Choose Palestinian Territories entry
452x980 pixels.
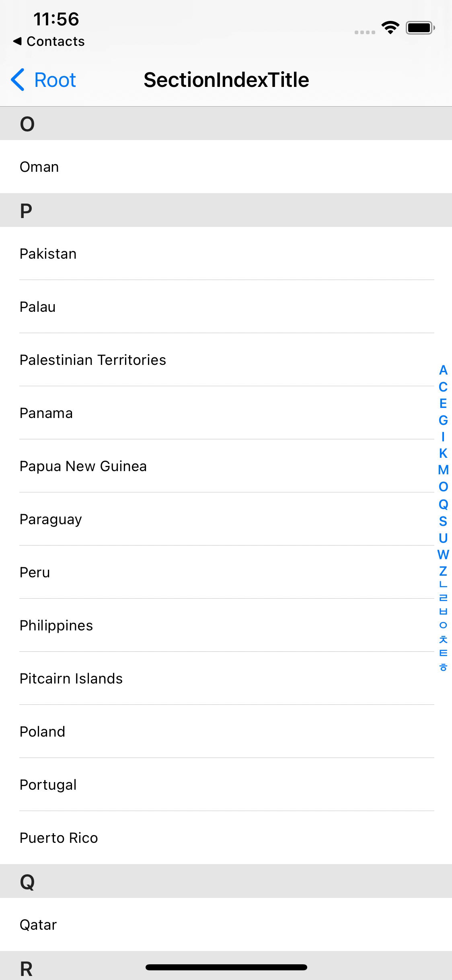226,360
